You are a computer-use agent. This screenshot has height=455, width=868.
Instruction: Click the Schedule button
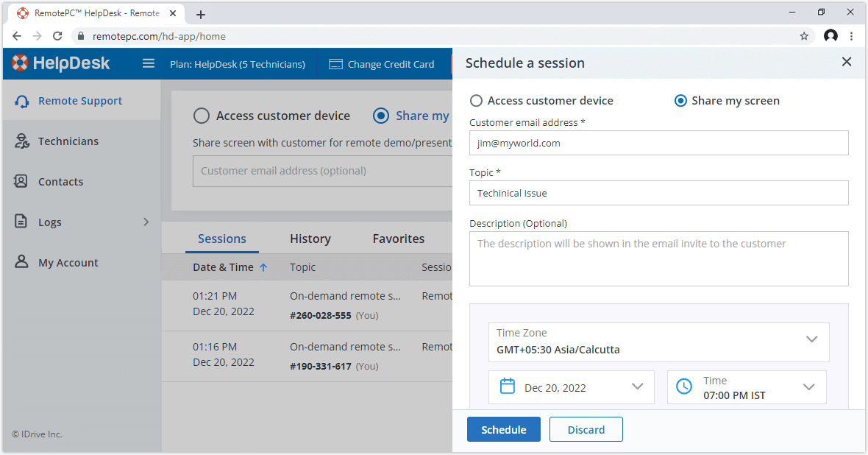tap(504, 429)
